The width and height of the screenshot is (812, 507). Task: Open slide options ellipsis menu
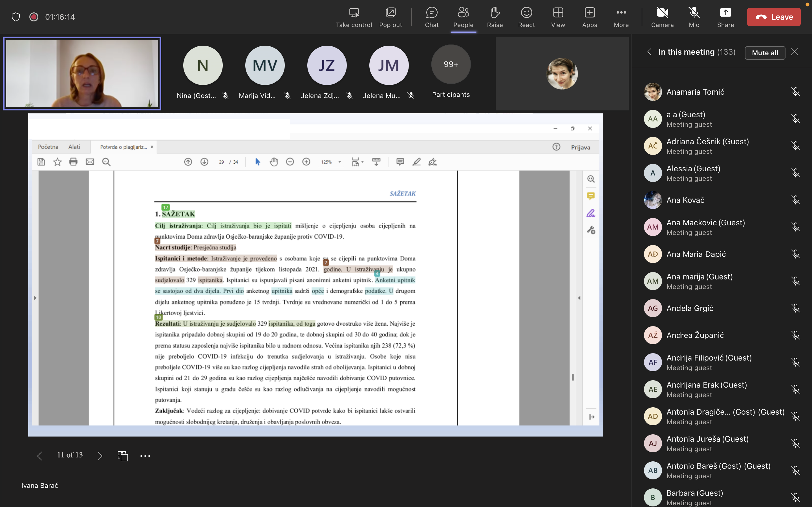(145, 456)
